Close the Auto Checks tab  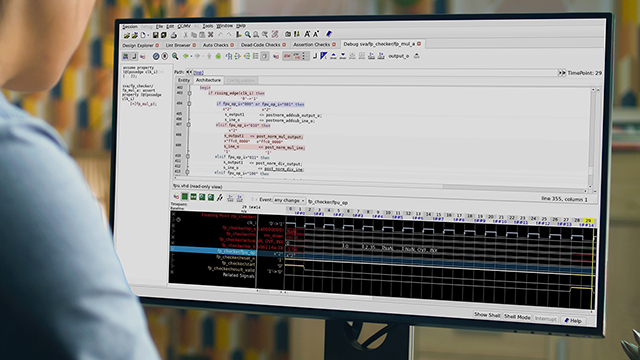pyautogui.click(x=232, y=45)
